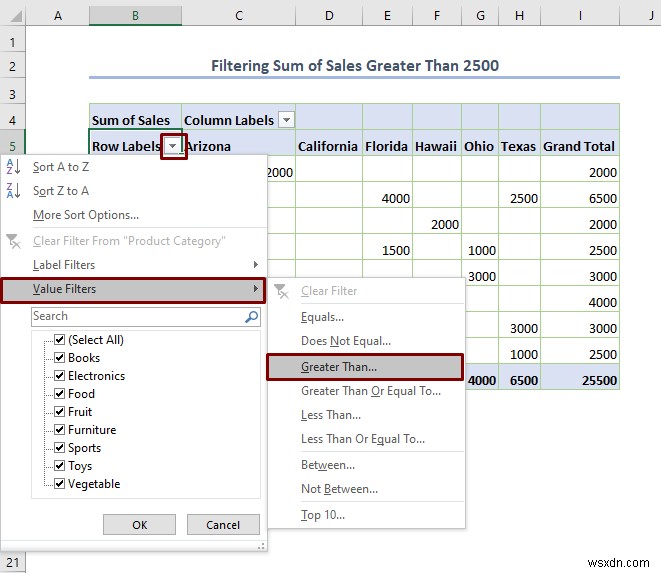Open the Label Filters menu item
This screenshot has height=573, width=661.
(134, 265)
